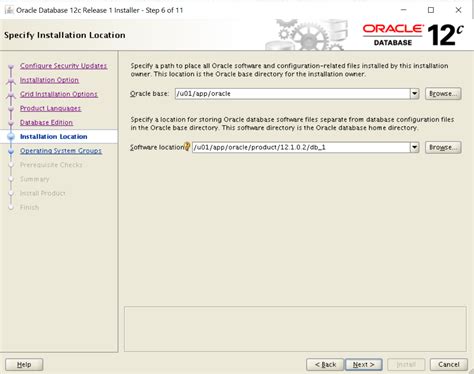Minimize the installer window
This screenshot has height=374, width=474.
(x=404, y=10)
